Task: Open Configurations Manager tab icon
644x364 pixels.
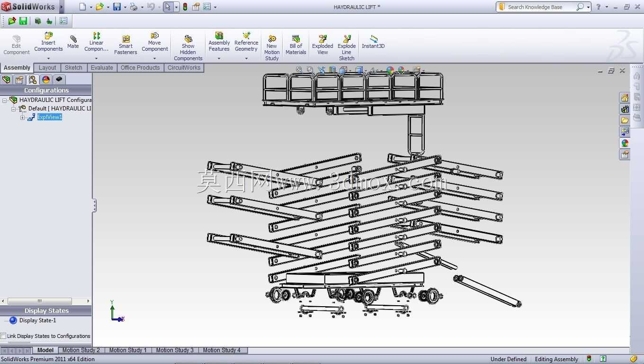Action: [33, 80]
